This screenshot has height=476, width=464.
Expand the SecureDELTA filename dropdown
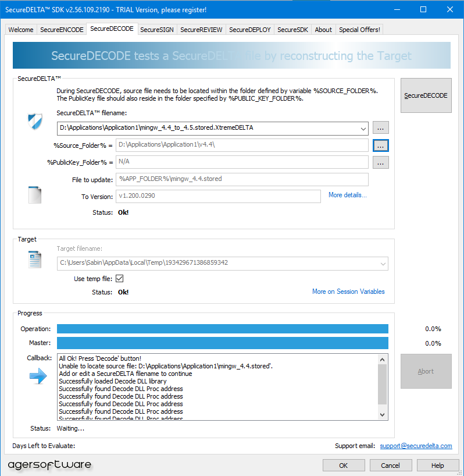[x=363, y=129]
